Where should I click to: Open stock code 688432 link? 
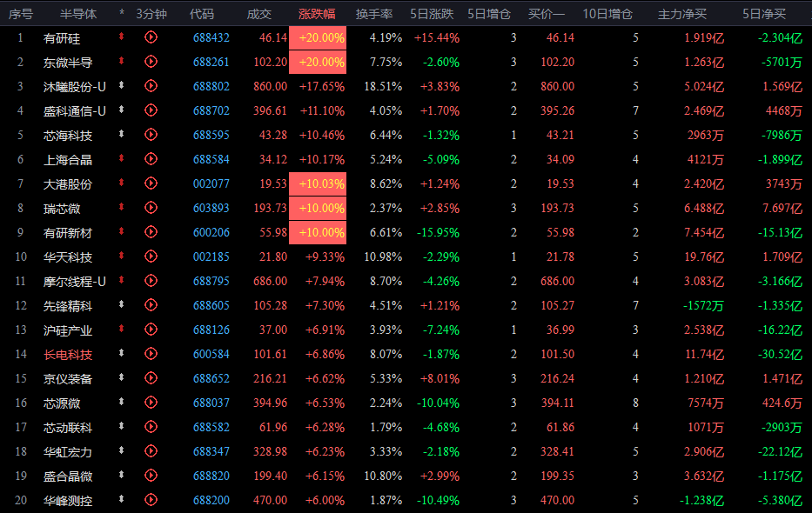point(211,37)
